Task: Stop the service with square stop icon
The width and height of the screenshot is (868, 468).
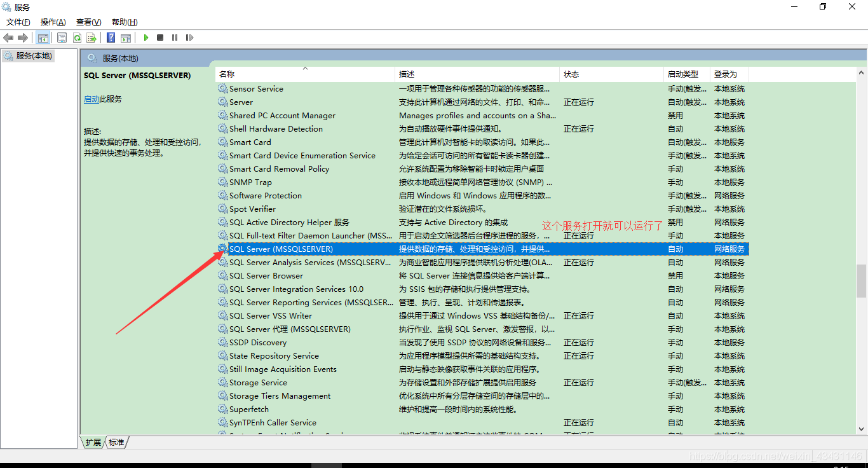Action: coord(160,38)
